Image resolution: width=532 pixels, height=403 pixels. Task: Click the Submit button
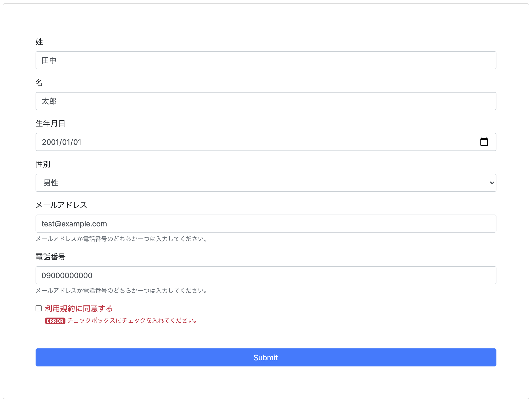[266, 357]
